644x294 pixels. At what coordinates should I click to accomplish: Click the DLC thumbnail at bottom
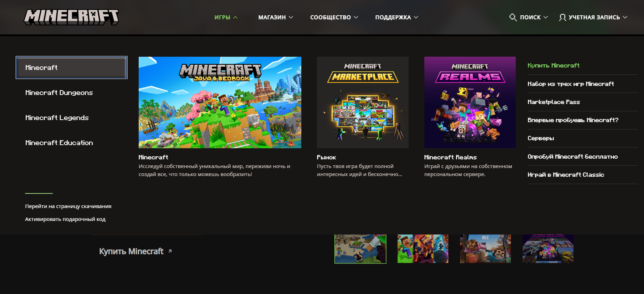coord(485,249)
